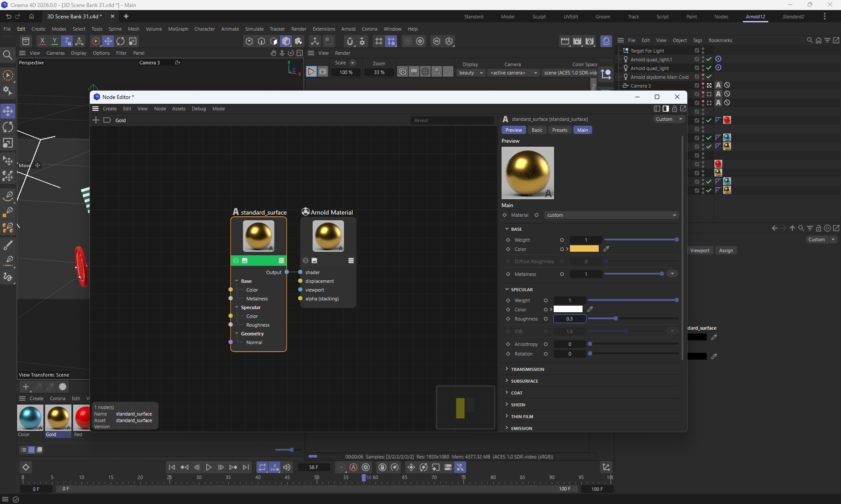Screen dimensions: 841x504
Task: Select the Move tool in left toolbar
Action: tap(8, 111)
